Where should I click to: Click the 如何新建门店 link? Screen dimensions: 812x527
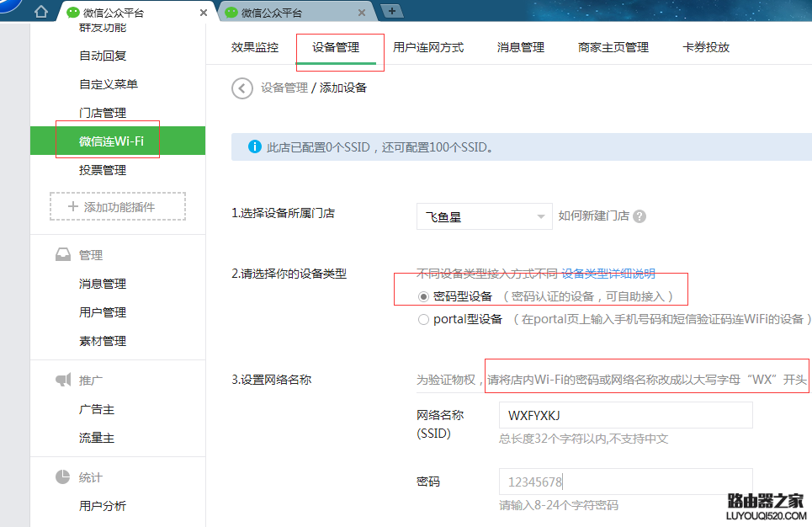[593, 216]
